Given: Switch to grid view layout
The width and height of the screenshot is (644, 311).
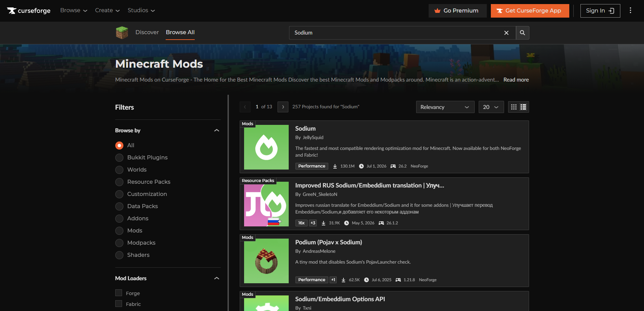Looking at the screenshot, I should click(x=514, y=107).
